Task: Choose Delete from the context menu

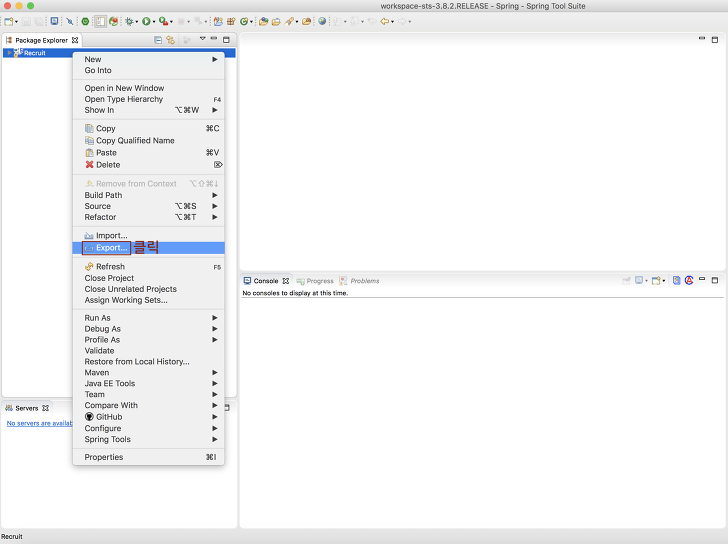Action: coord(149,165)
